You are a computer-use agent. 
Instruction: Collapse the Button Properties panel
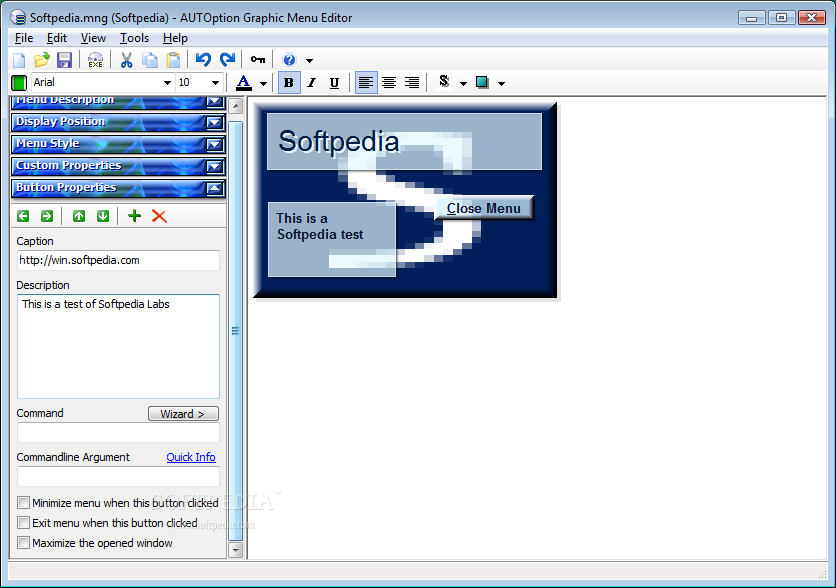[214, 188]
